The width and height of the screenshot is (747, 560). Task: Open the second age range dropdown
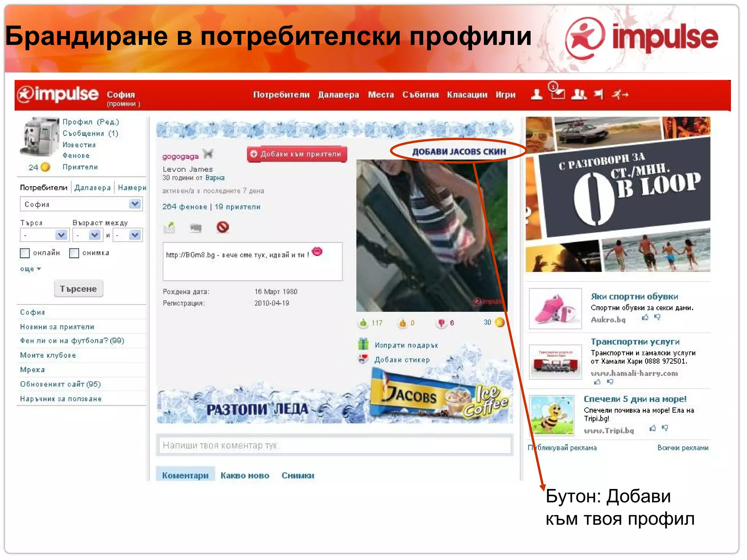[x=127, y=235]
